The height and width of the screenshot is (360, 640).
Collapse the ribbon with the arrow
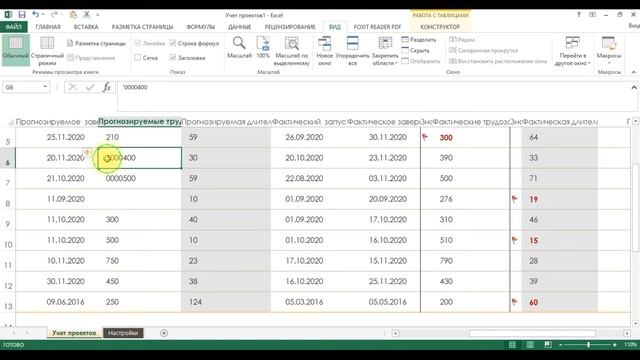pyautogui.click(x=634, y=72)
